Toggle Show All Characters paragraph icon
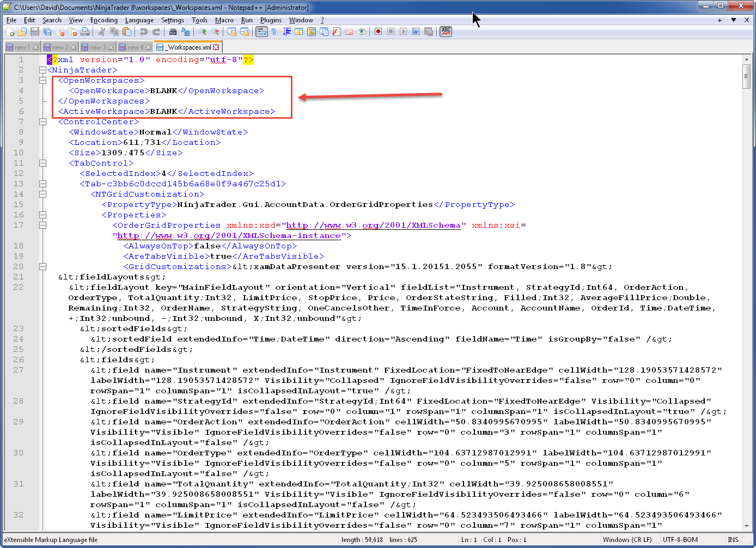The width and height of the screenshot is (756, 548). (273, 32)
